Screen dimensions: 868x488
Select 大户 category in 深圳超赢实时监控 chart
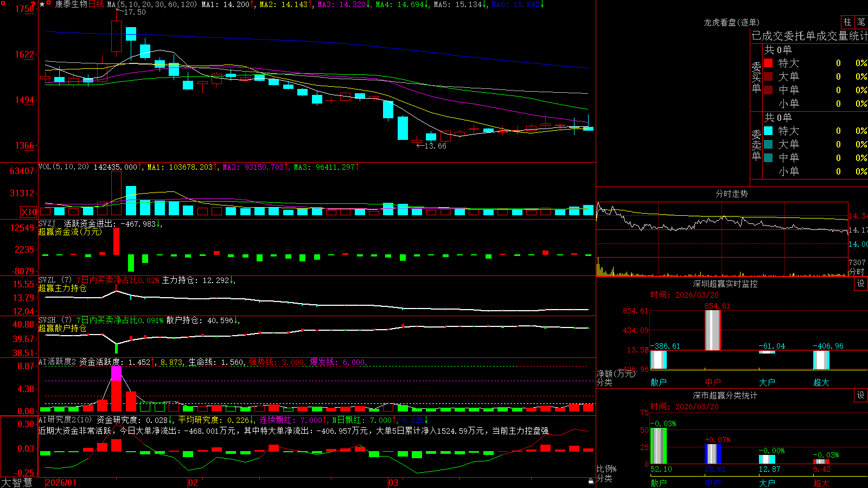767,382
